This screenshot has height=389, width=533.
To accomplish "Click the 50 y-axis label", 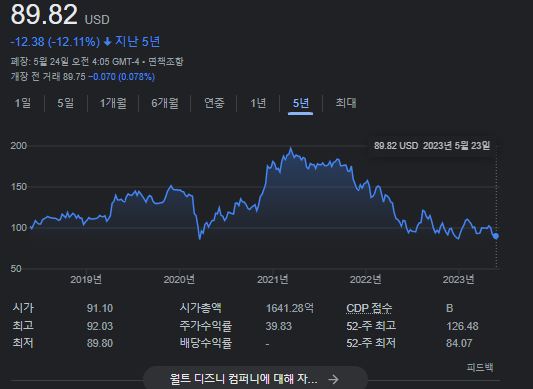I will tap(16, 269).
